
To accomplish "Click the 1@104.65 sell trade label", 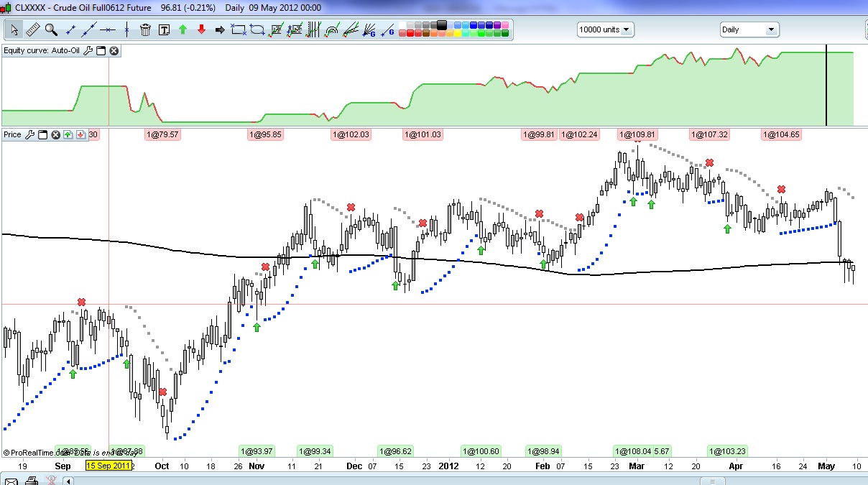I will 781,134.
